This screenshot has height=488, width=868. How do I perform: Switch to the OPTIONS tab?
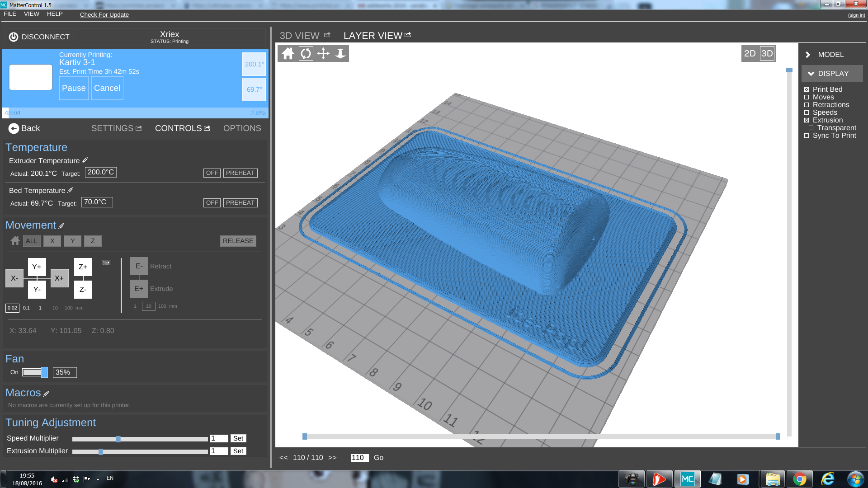click(242, 128)
